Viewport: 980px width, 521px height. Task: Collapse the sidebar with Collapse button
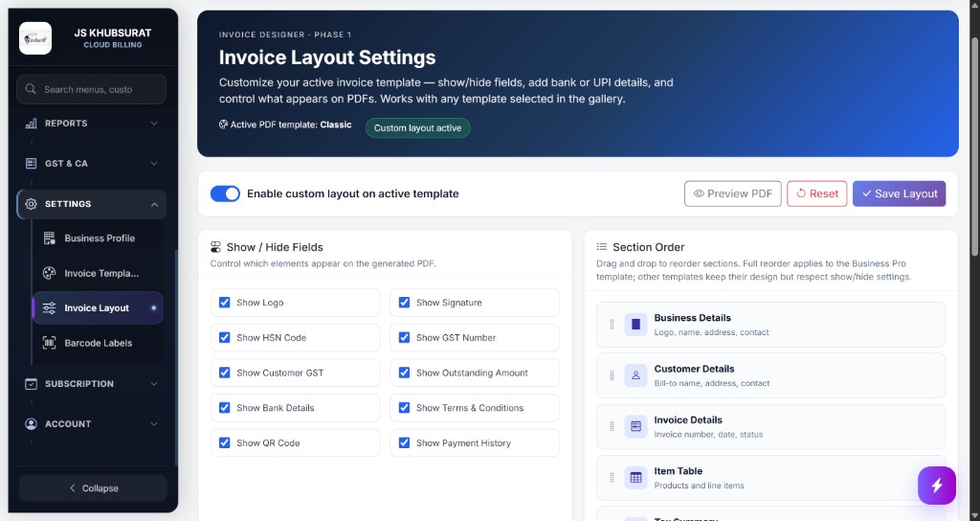(93, 487)
